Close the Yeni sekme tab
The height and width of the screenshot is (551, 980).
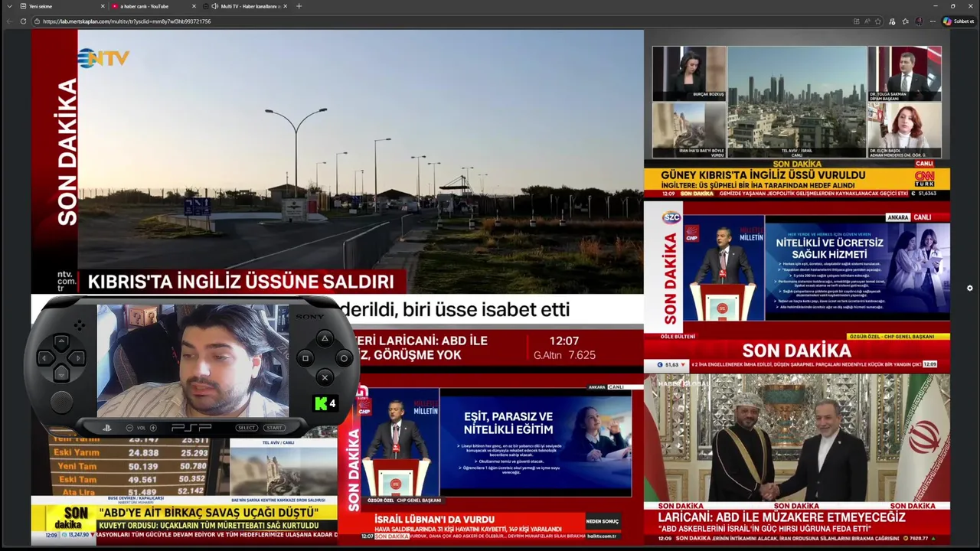[x=102, y=6]
